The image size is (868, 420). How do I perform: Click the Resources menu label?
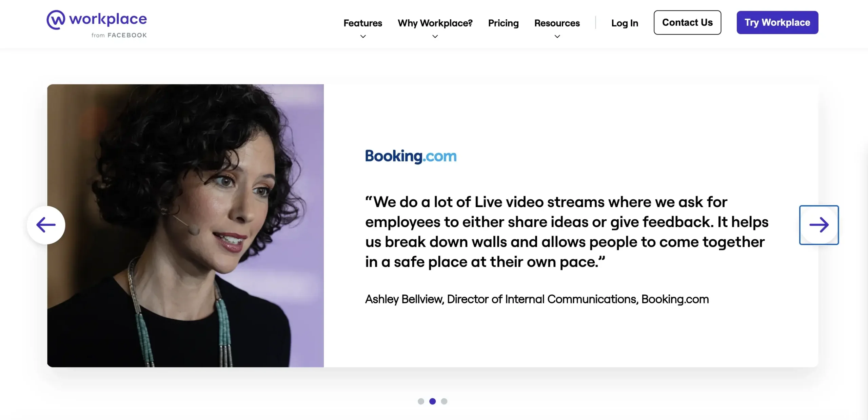pyautogui.click(x=557, y=23)
